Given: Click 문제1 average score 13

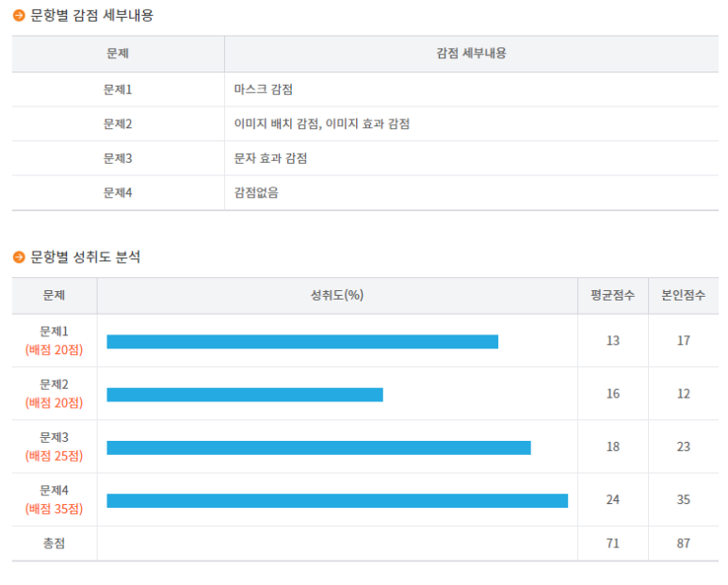Looking at the screenshot, I should coord(613,341).
